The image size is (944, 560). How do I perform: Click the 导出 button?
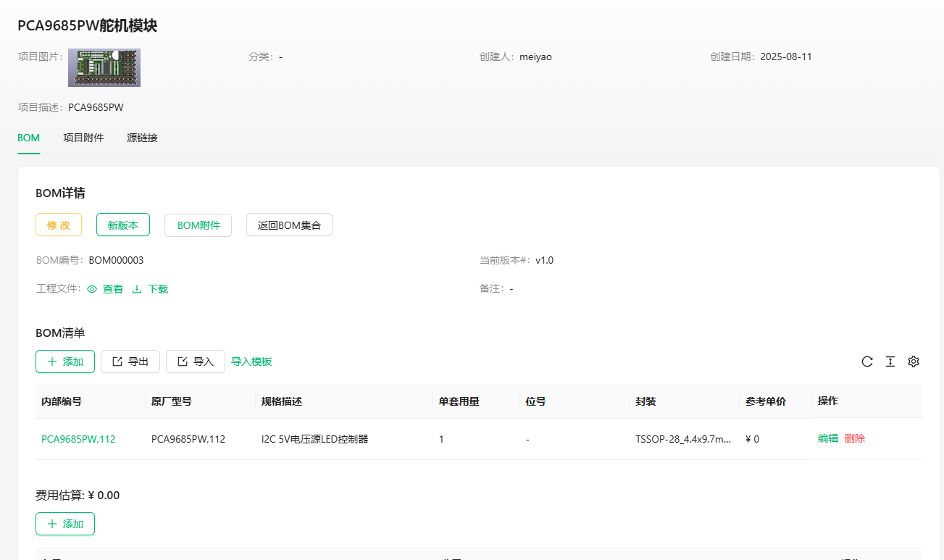pos(130,362)
